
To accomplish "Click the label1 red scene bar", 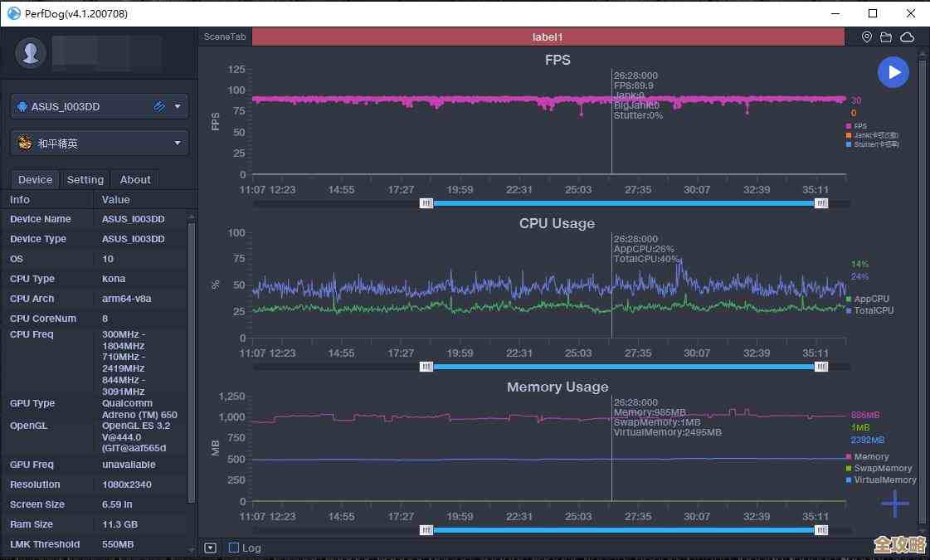I will (548, 37).
